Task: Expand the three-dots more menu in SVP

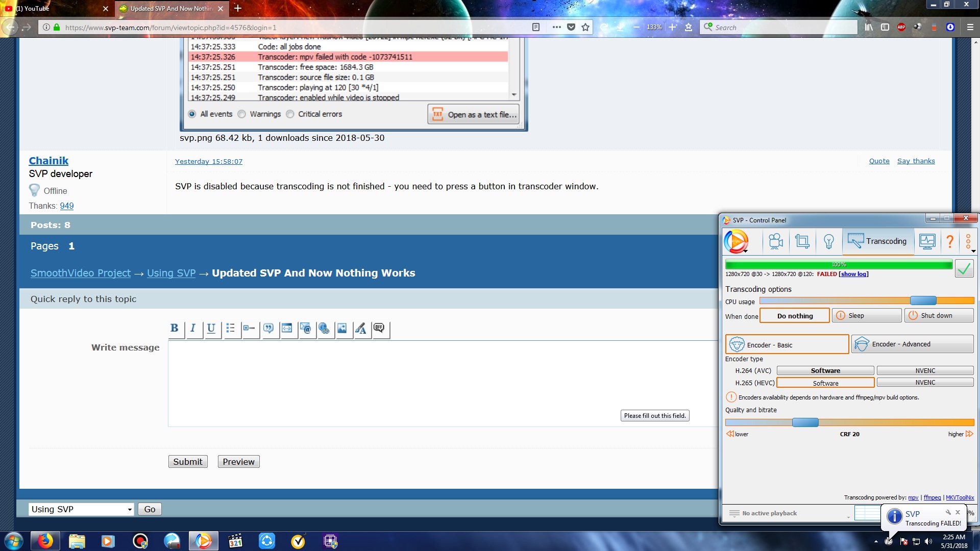Action: click(x=968, y=241)
